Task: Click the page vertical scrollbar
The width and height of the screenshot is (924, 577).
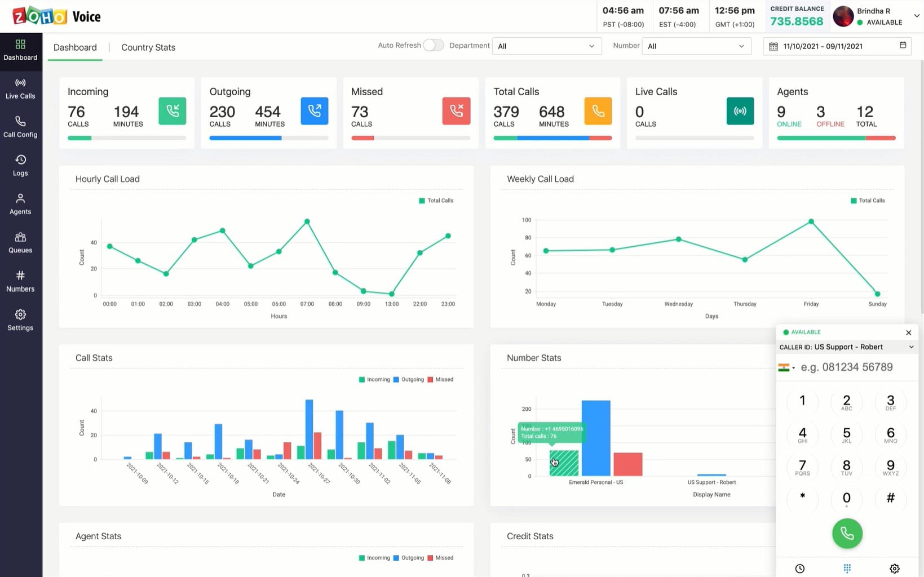Action: (921, 188)
